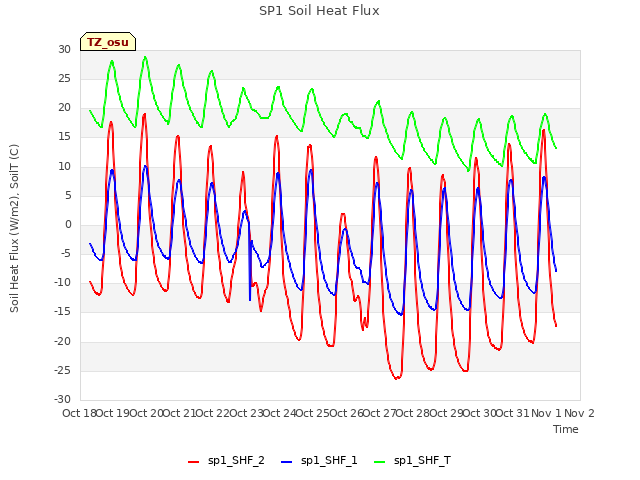Click the -30 y-axis tick label
640x480 pixels.
pyautogui.click(x=62, y=399)
